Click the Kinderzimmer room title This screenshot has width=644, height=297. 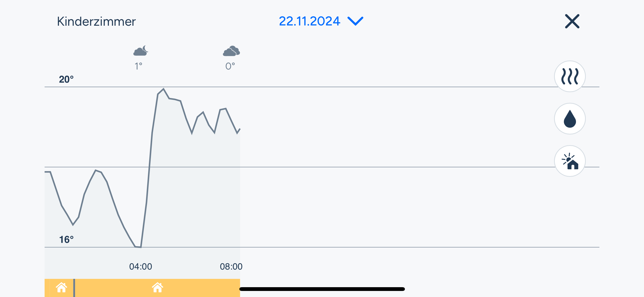96,21
